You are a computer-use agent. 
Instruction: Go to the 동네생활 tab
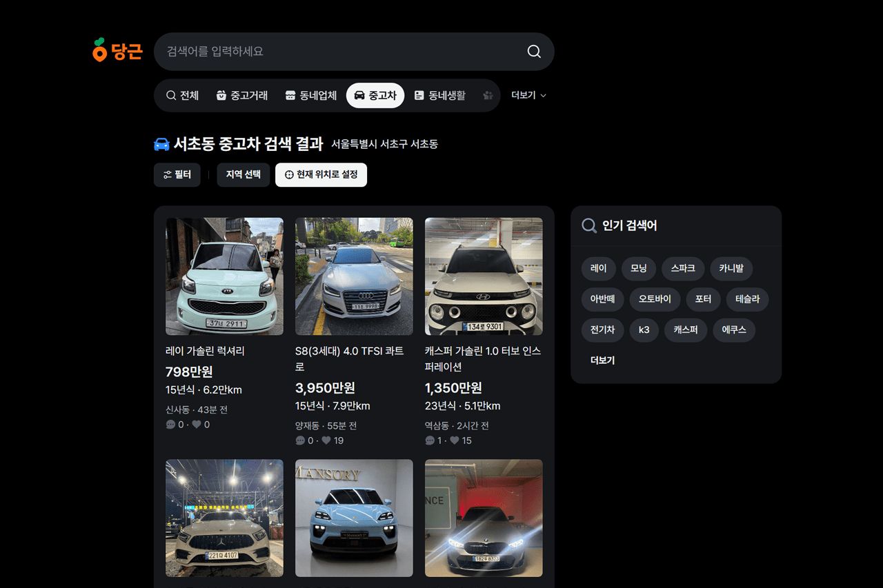(439, 96)
